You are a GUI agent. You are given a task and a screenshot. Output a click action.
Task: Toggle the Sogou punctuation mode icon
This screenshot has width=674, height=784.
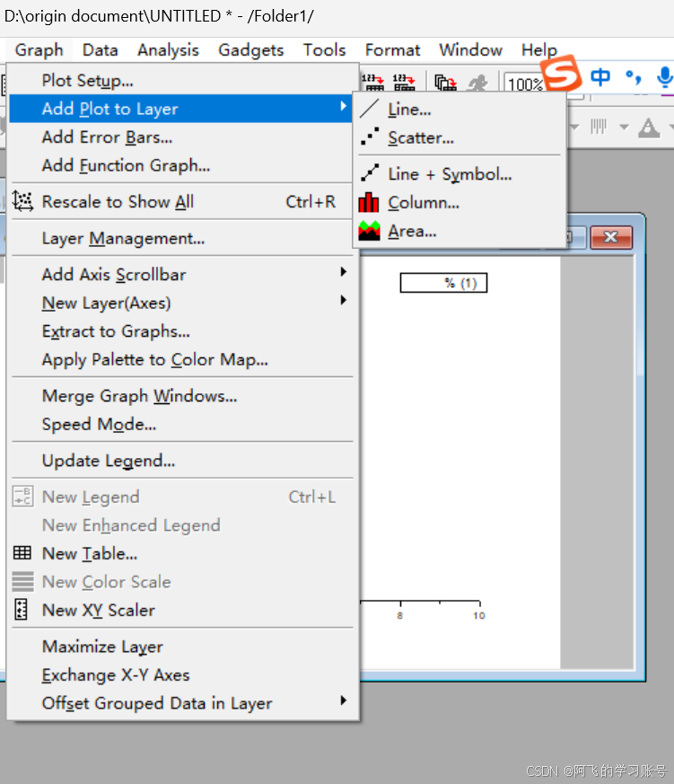click(633, 76)
